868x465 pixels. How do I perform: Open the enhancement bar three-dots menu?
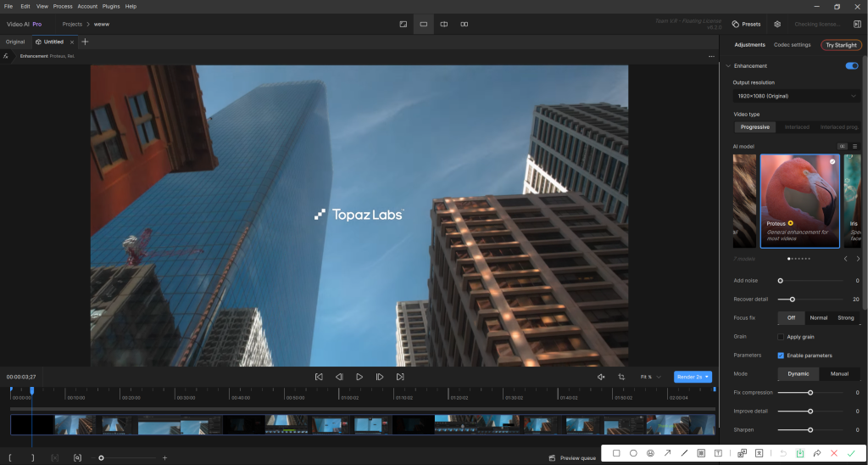(x=711, y=56)
